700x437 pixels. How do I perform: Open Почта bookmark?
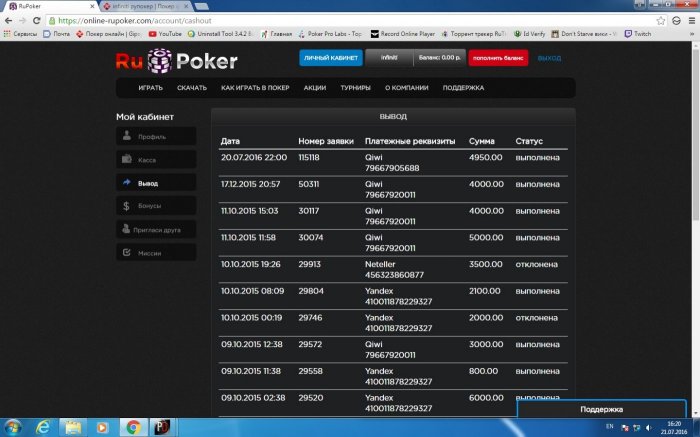(x=56, y=33)
